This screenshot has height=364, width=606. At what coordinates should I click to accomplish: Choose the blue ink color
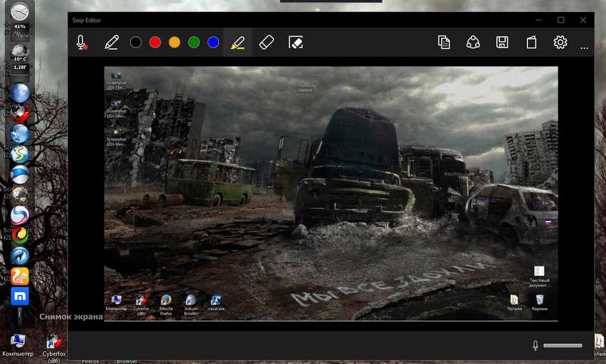(213, 42)
